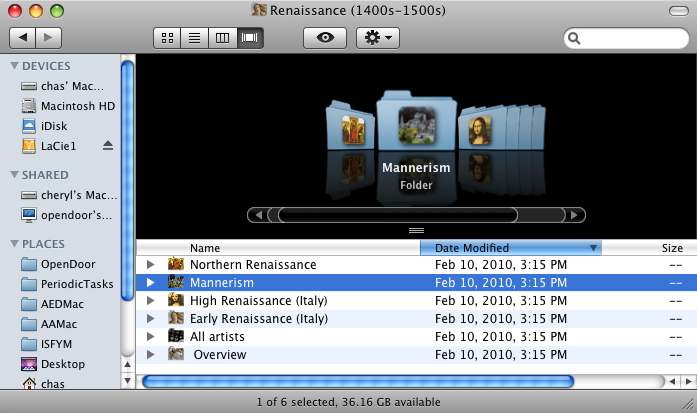Click sidebar scroll up arrow

point(128,365)
